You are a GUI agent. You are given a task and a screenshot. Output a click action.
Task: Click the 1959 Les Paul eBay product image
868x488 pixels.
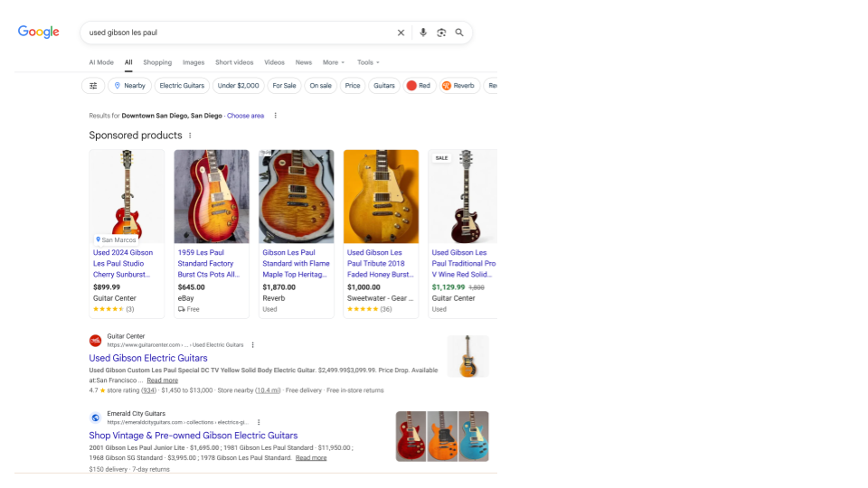(x=212, y=196)
